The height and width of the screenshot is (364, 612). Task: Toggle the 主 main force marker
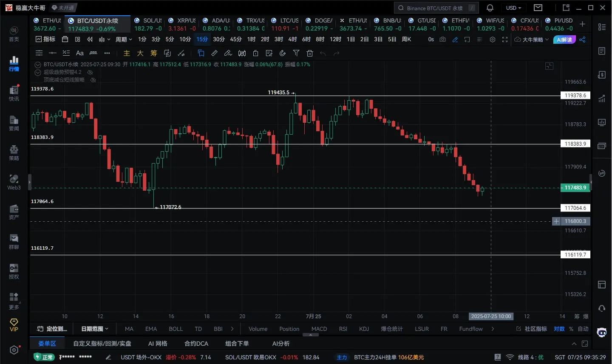pos(127,53)
